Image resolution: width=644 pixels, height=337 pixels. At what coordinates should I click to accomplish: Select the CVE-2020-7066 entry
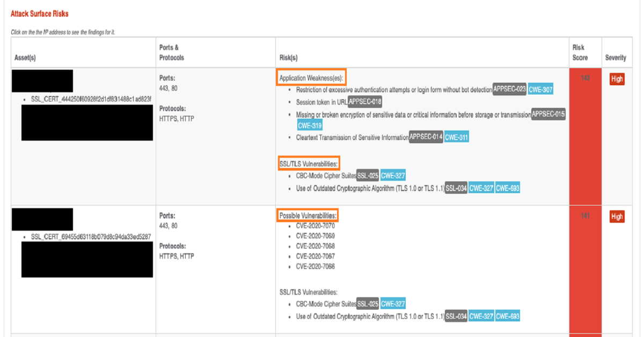click(315, 267)
